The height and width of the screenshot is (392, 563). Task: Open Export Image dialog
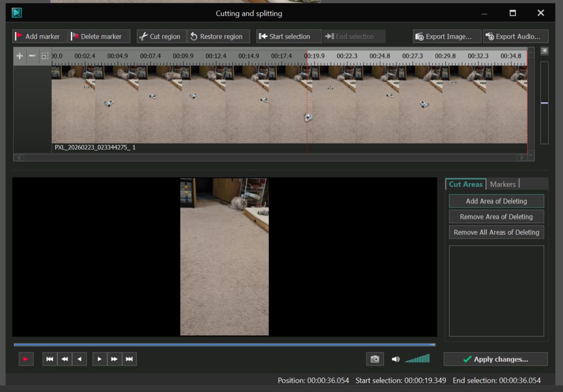pos(447,36)
